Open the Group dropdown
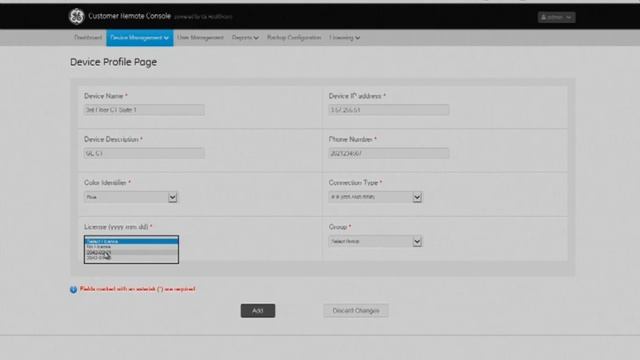640x360 pixels. tap(375, 241)
